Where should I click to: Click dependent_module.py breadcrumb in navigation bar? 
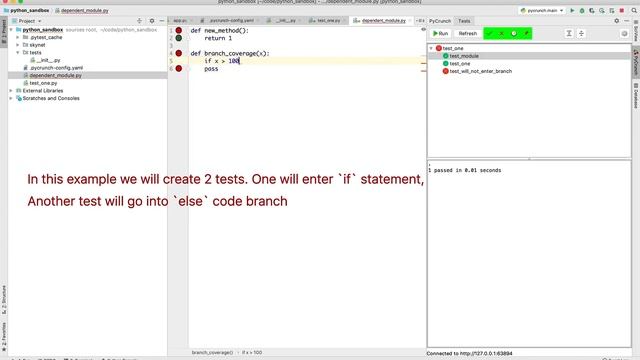(82, 10)
